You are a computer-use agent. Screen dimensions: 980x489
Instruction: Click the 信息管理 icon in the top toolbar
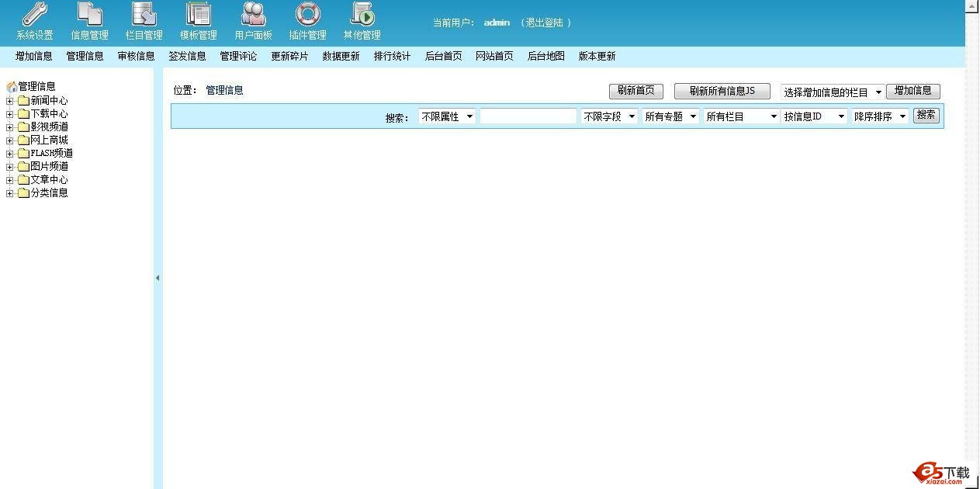(x=88, y=21)
